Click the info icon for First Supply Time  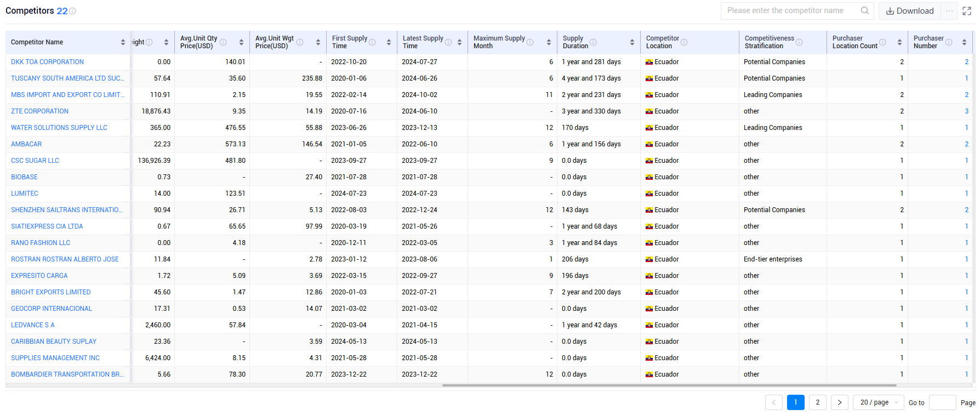(x=372, y=42)
